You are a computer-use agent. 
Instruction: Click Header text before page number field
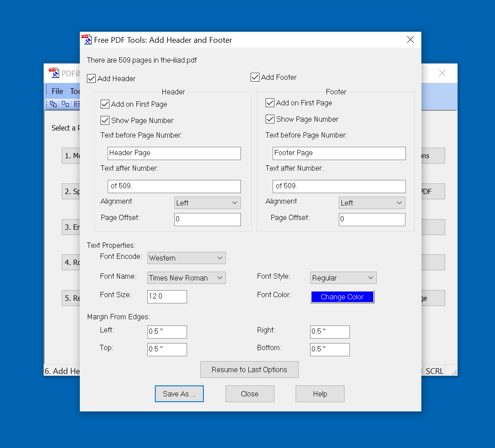click(174, 153)
